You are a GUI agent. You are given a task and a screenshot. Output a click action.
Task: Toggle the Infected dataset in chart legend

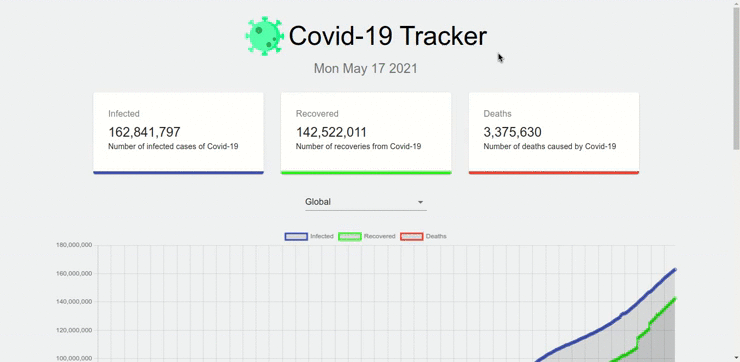309,236
